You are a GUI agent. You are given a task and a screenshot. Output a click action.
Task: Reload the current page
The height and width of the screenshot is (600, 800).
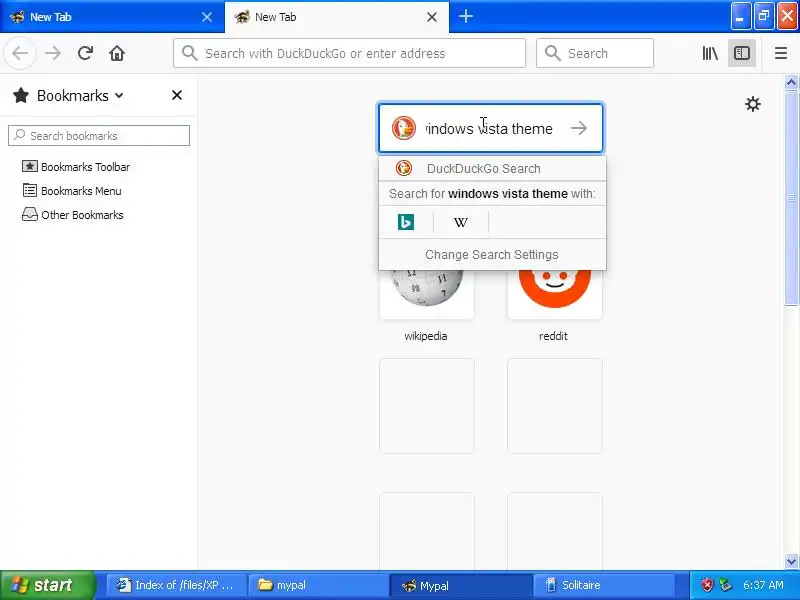pos(85,53)
